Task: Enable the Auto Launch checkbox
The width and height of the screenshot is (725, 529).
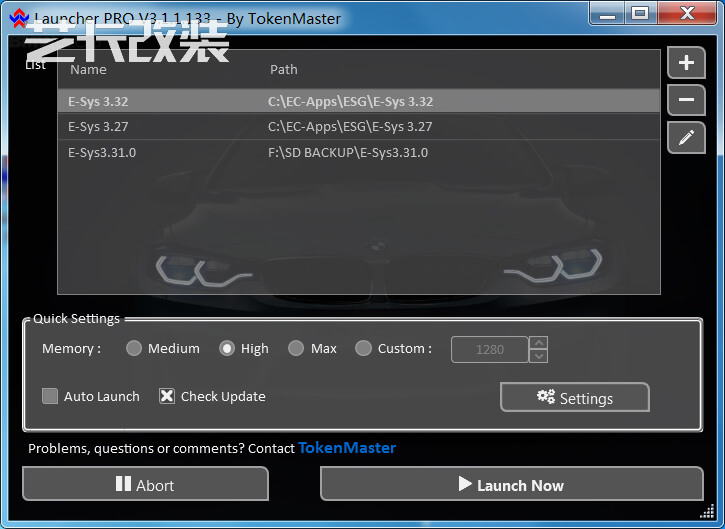Action: (50, 396)
